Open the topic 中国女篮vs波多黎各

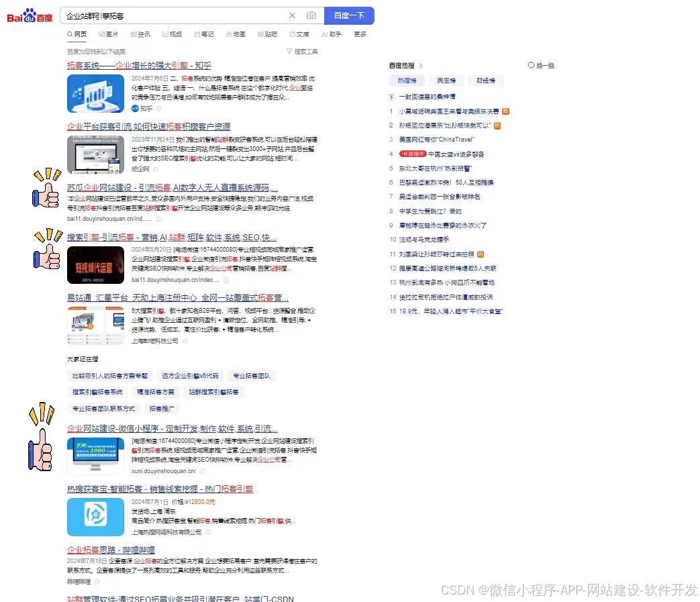click(456, 154)
